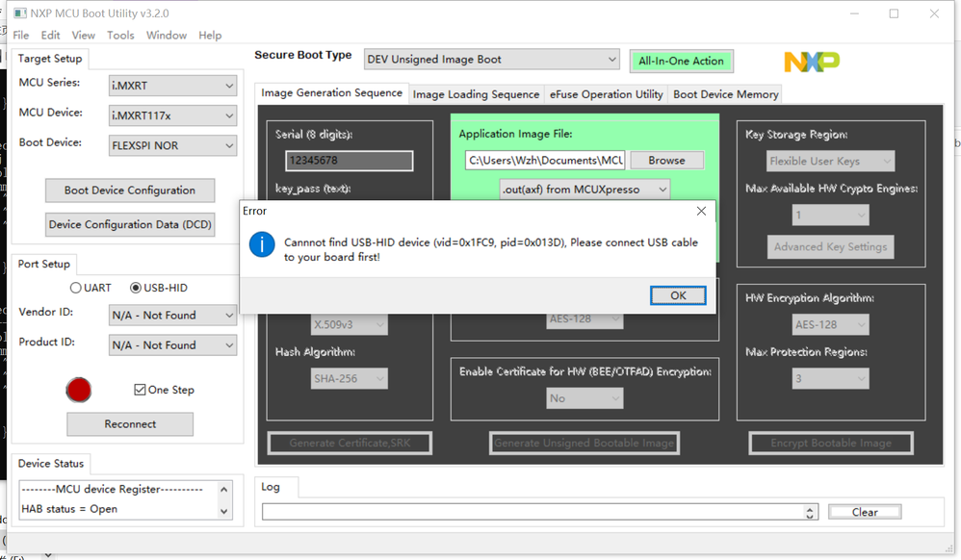Open the MCU Device dropdown

[172, 115]
